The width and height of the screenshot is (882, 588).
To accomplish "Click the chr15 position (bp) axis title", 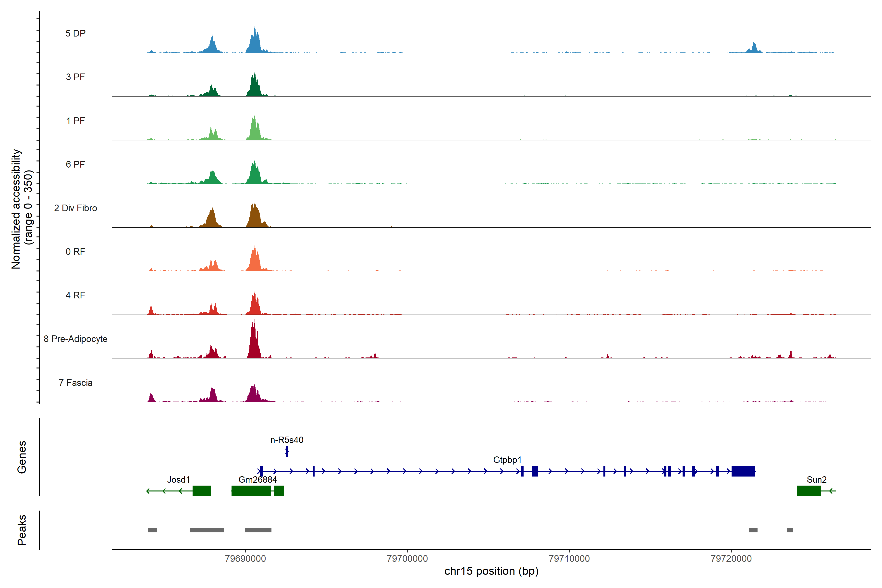I will click(491, 571).
